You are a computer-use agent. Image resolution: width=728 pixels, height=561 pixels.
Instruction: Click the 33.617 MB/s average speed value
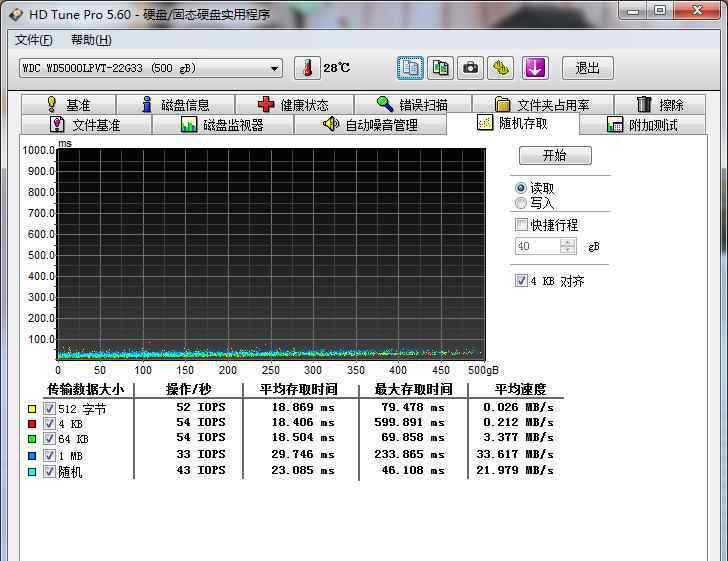(515, 454)
